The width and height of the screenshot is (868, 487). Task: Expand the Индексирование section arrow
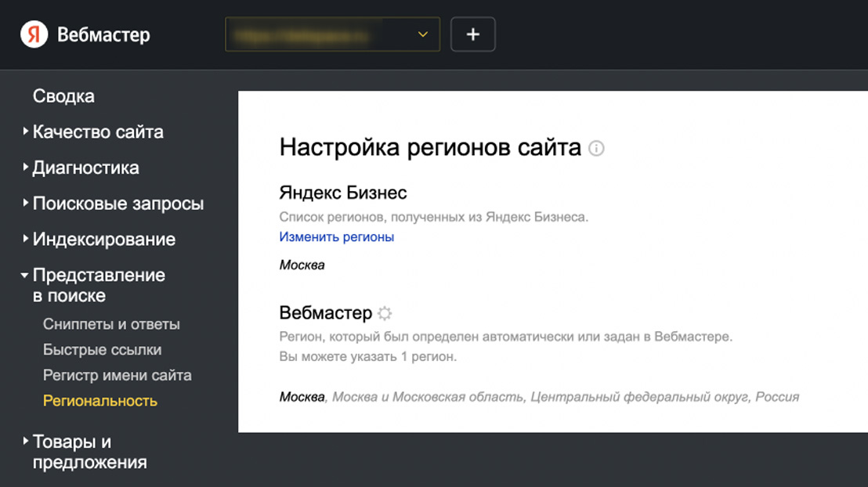click(26, 239)
